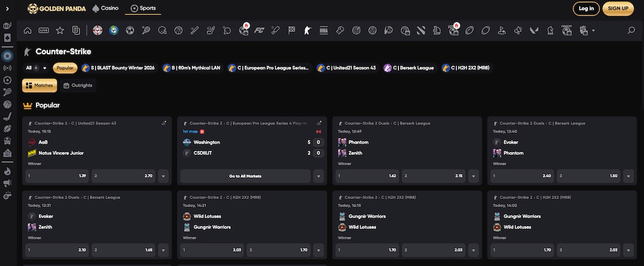The height and width of the screenshot is (266, 644).
Task: Open the sidebar fire hot-events icon
Action: pos(7,171)
